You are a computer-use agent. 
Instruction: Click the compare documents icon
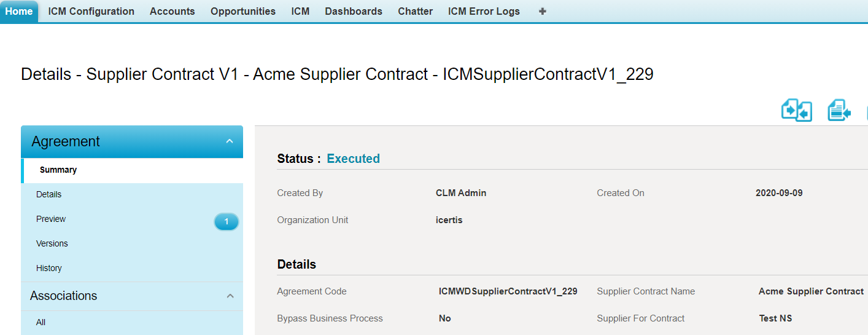pos(796,111)
